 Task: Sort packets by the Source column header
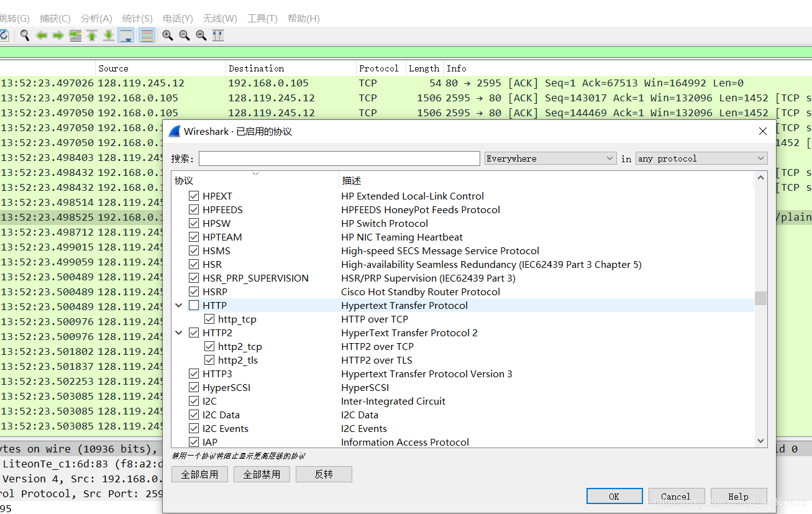click(x=161, y=68)
